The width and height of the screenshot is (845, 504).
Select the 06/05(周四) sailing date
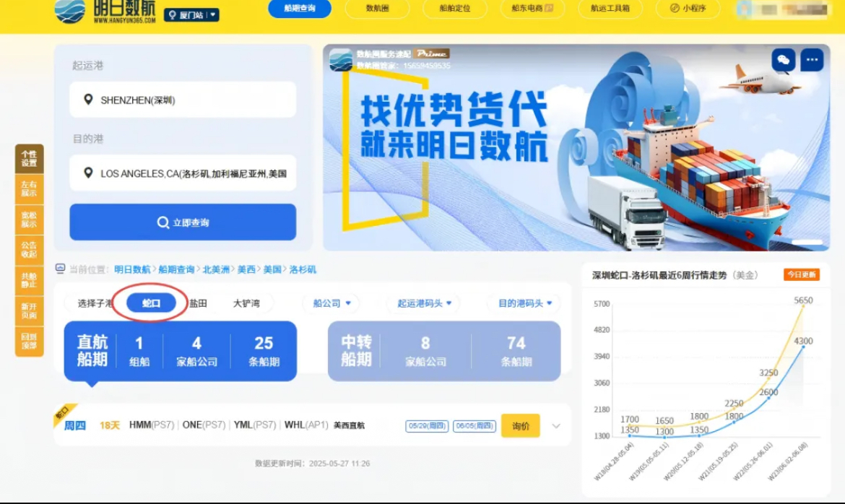[474, 426]
